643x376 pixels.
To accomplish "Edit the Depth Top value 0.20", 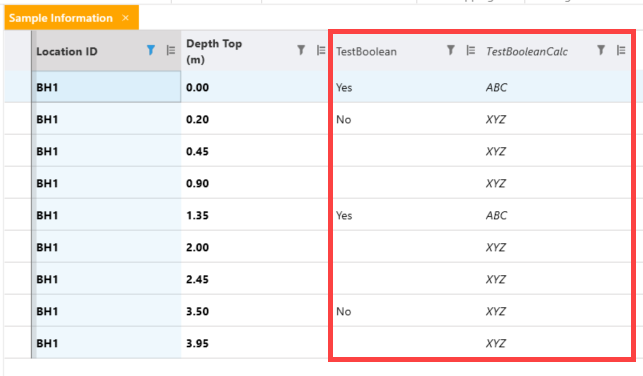I will tap(254, 119).
